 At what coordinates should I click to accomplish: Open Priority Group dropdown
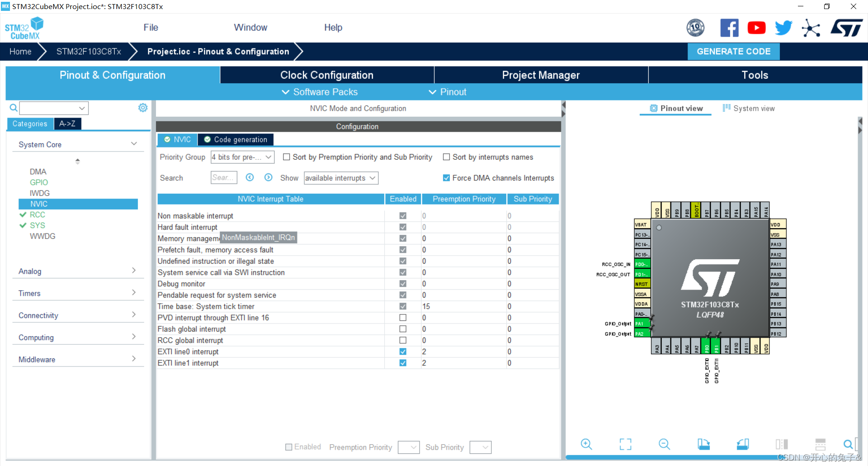click(242, 157)
